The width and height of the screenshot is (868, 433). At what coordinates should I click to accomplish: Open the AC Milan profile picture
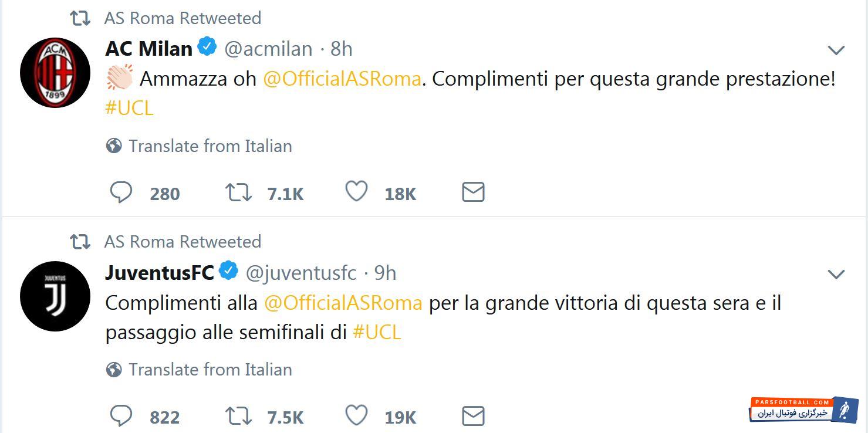click(x=55, y=72)
